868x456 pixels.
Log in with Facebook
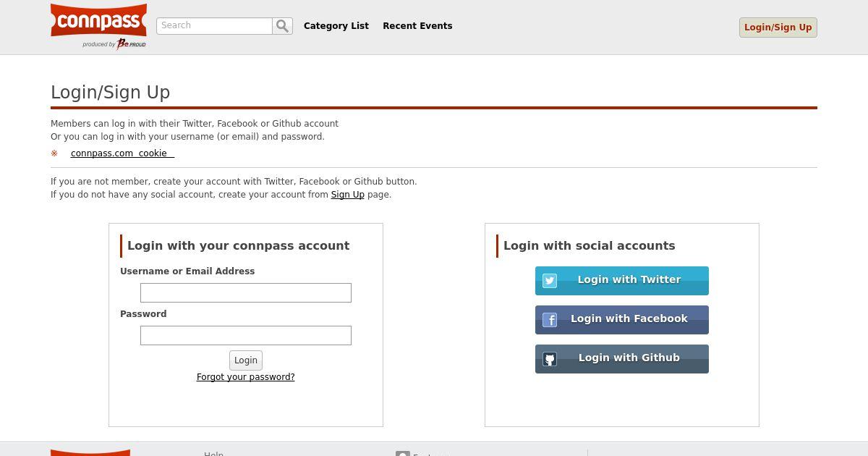click(622, 320)
